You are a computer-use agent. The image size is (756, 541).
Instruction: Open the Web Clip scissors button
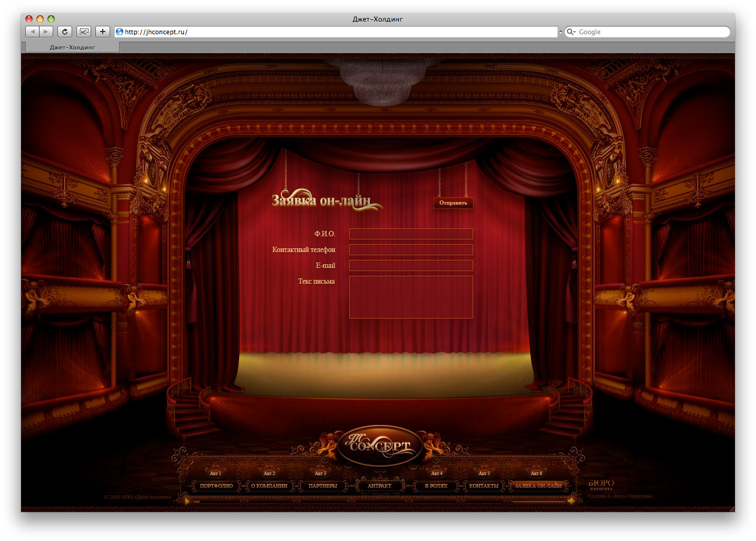tap(84, 32)
